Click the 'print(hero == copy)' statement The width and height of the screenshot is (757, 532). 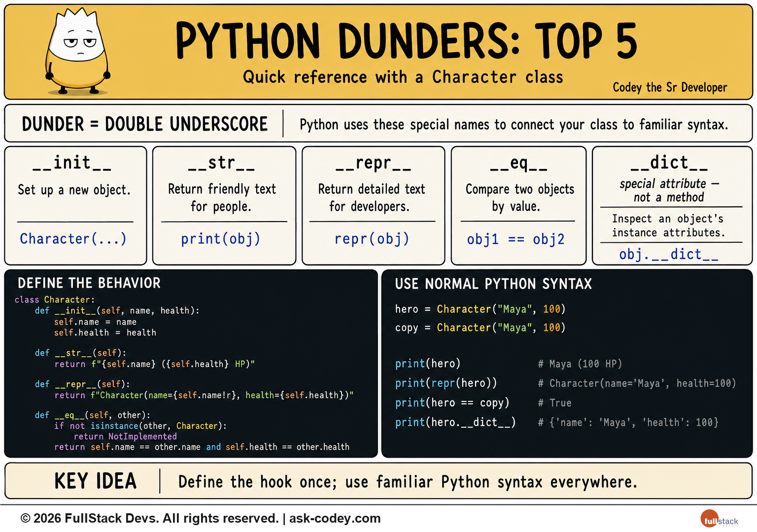452,403
